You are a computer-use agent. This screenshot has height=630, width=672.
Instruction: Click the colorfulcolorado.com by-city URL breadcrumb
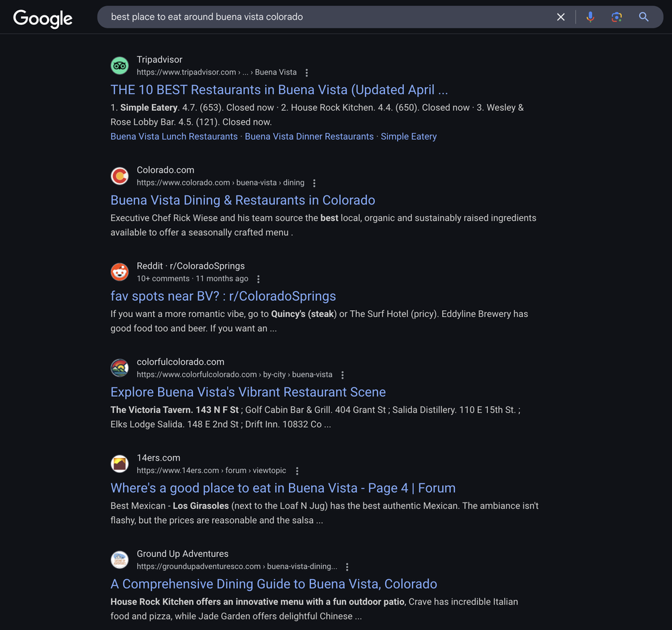pyautogui.click(x=235, y=375)
